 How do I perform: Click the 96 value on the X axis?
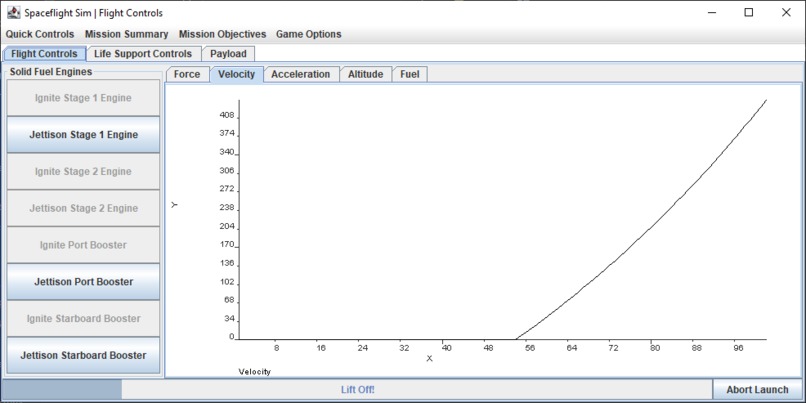tap(738, 348)
